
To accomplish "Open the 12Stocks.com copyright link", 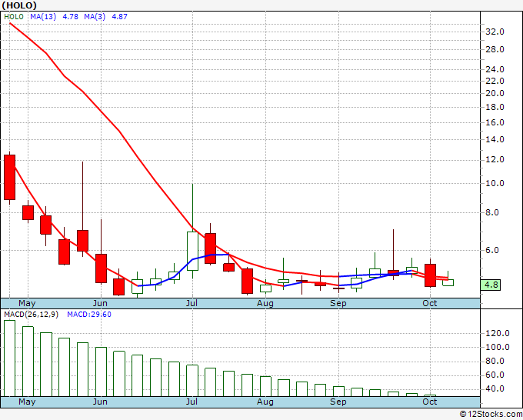I will click(x=491, y=414).
